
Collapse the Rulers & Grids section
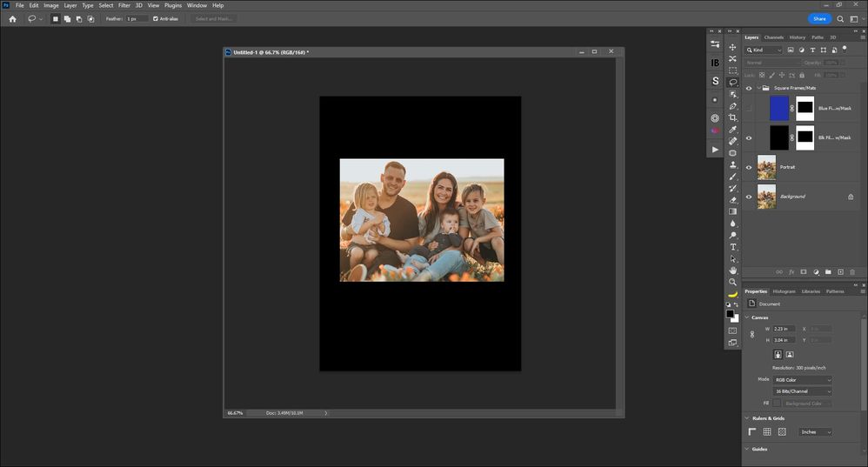point(747,418)
